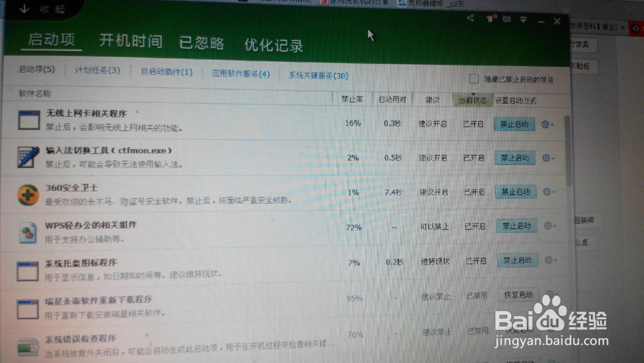This screenshot has width=644, height=363.
Task: Click the 无线上网卡相关程序 program icon
Action: point(29,120)
